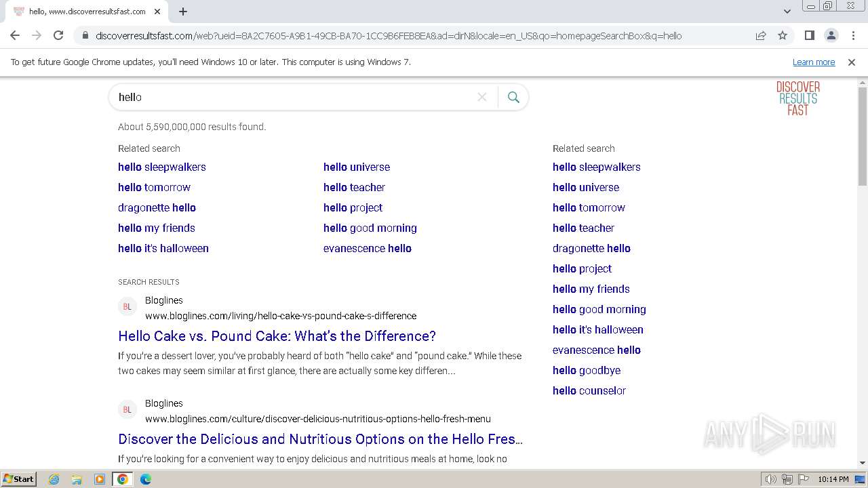Open volume control in system tray

pos(770,479)
